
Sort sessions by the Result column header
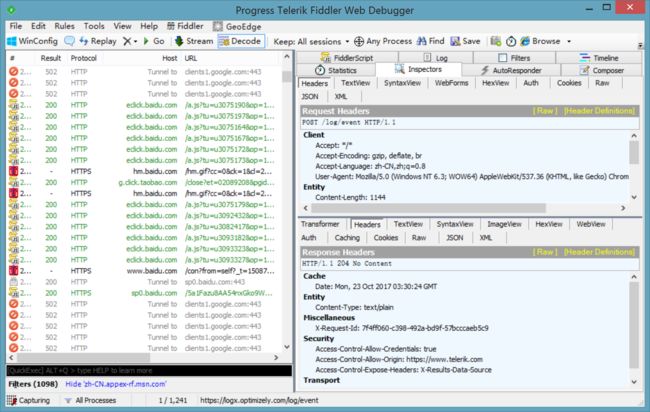51,58
